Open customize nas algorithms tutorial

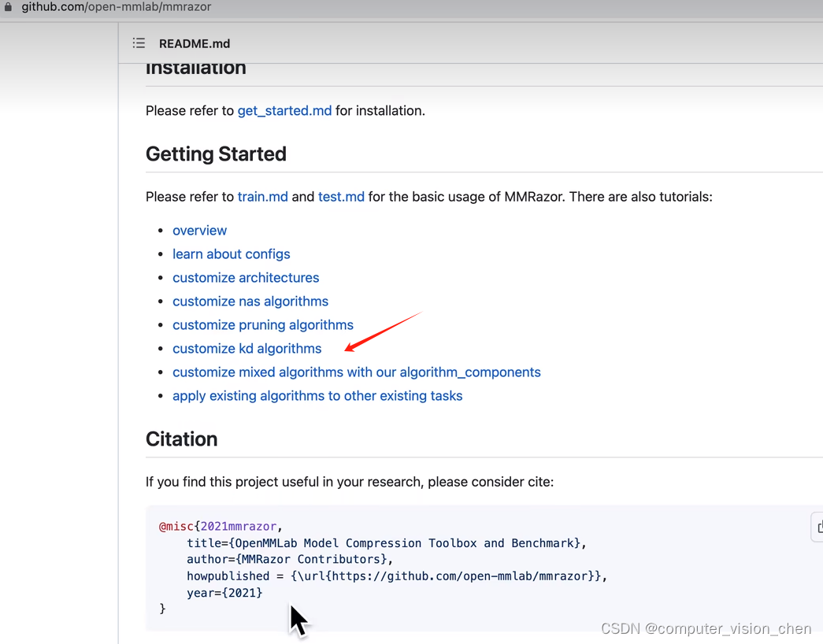250,302
